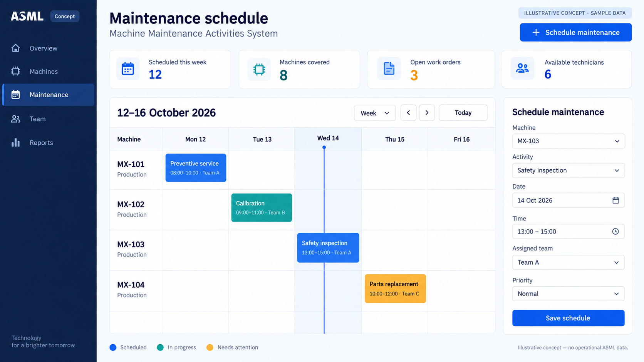Click the calendar icon in the Date field

615,200
